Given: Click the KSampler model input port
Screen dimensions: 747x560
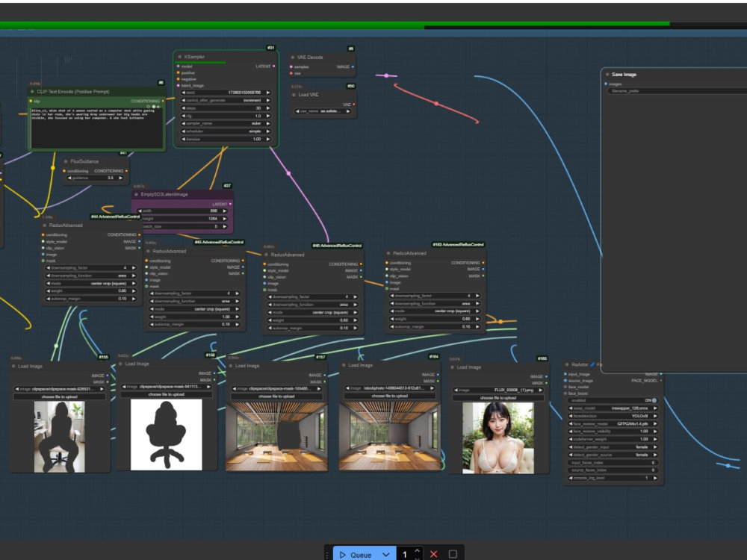Looking at the screenshot, I should pos(179,66).
